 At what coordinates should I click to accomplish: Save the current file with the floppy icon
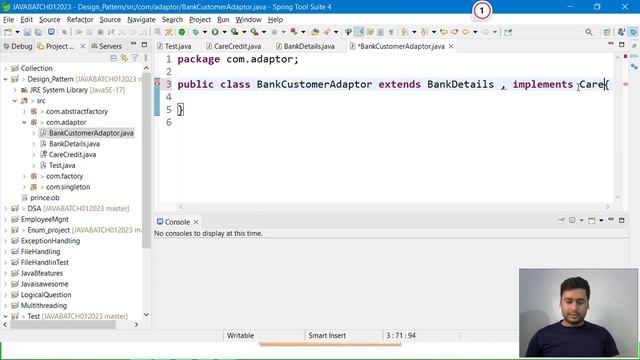click(x=27, y=32)
